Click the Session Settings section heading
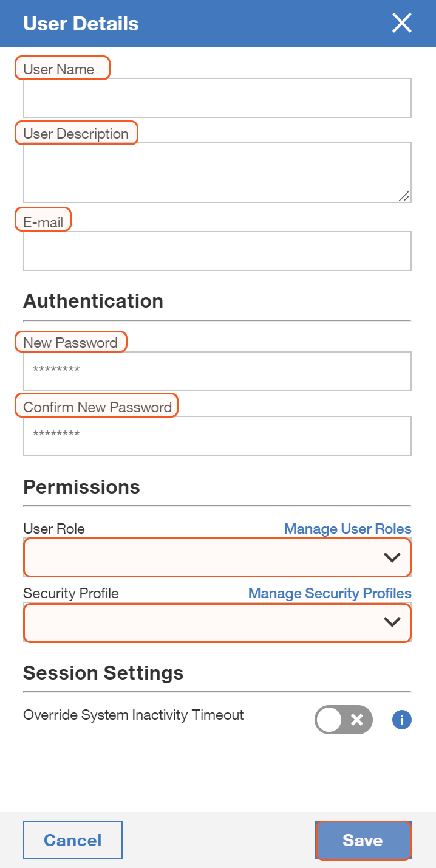 click(103, 673)
